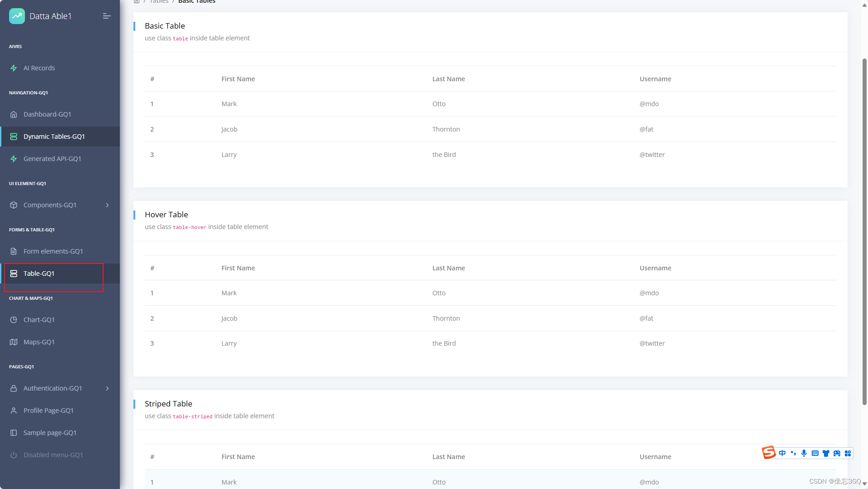Collapse the sidebar with the hamburger icon
Screen dimensions: 868x489
(107, 16)
